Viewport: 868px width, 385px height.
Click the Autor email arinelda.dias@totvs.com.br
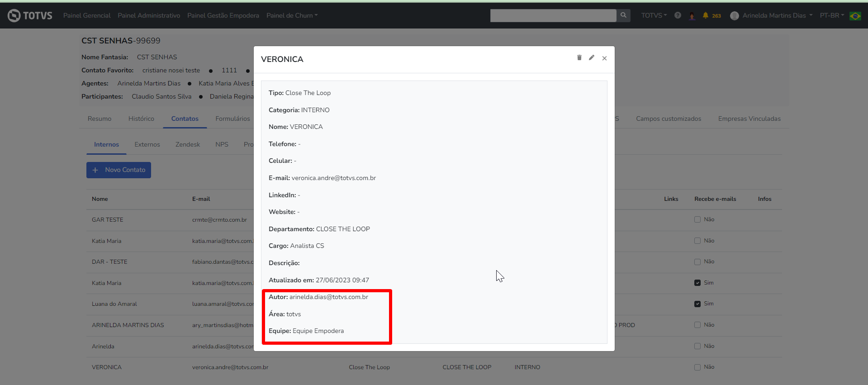pyautogui.click(x=329, y=297)
